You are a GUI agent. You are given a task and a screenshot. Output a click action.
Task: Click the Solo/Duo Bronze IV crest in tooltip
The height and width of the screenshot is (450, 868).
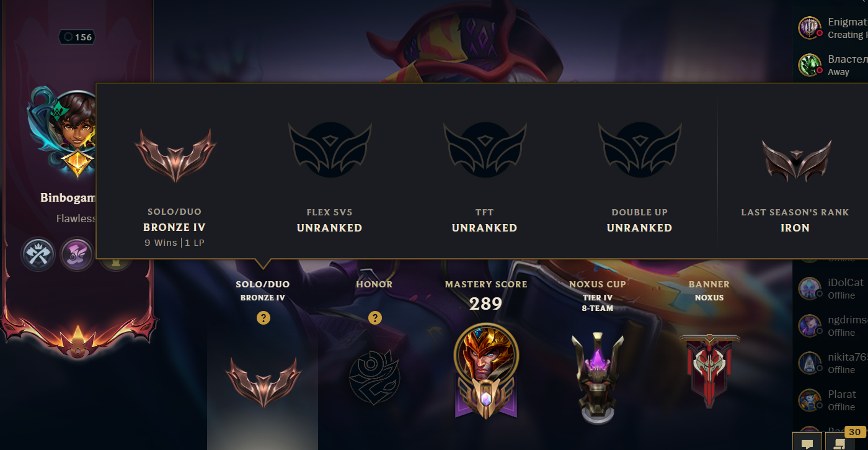click(x=175, y=155)
